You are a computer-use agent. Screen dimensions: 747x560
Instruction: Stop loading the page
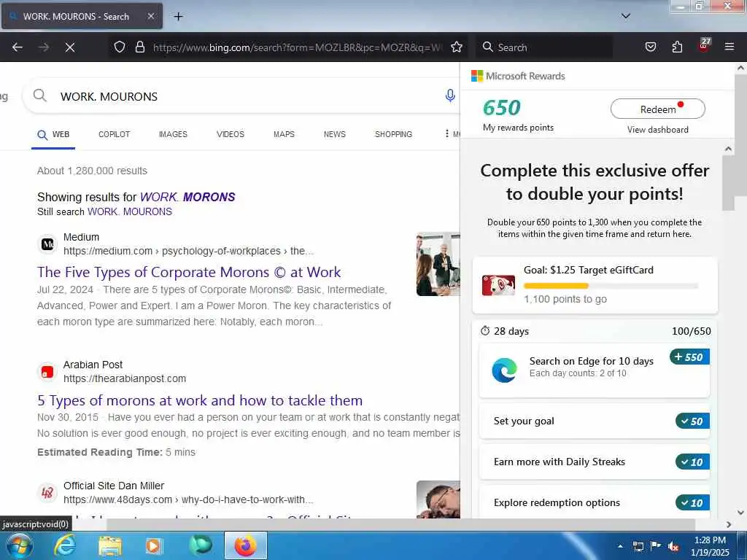70,47
